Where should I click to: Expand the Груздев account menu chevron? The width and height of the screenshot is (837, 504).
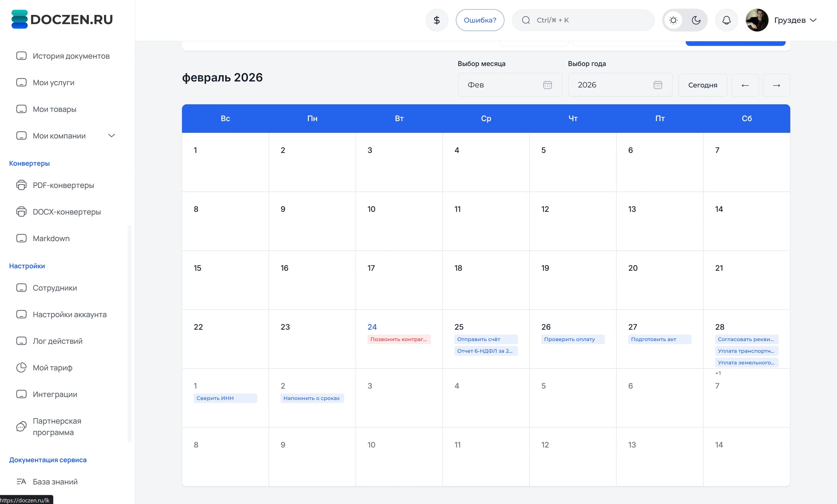pyautogui.click(x=813, y=20)
